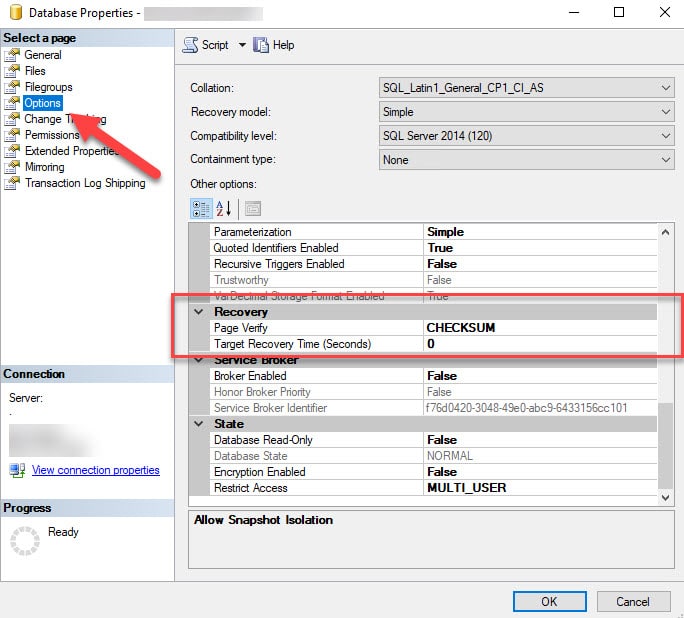
Task: Click the options grid scroll-down arrow
Action: point(665,497)
